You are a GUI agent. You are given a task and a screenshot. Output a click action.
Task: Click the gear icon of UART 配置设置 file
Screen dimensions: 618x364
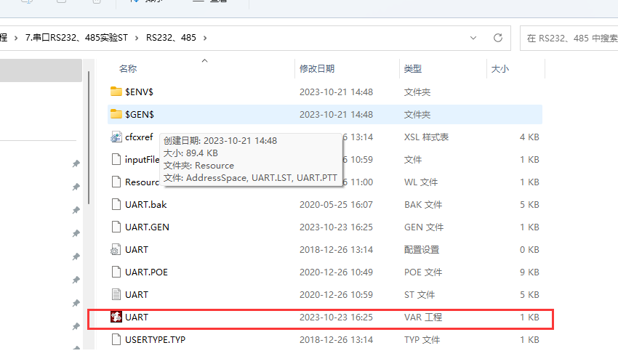point(116,249)
